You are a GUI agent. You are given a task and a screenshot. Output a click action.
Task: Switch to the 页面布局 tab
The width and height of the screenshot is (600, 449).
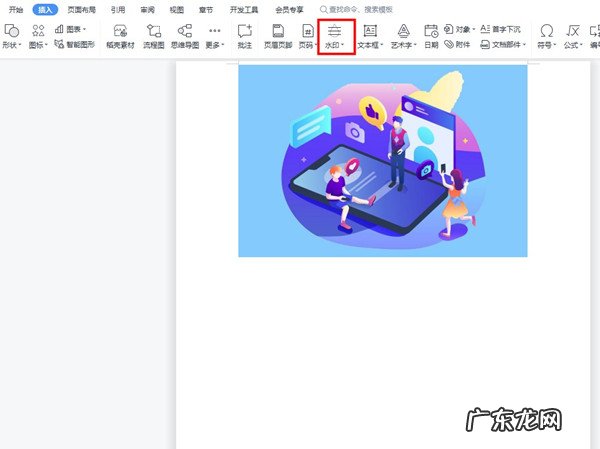click(81, 9)
